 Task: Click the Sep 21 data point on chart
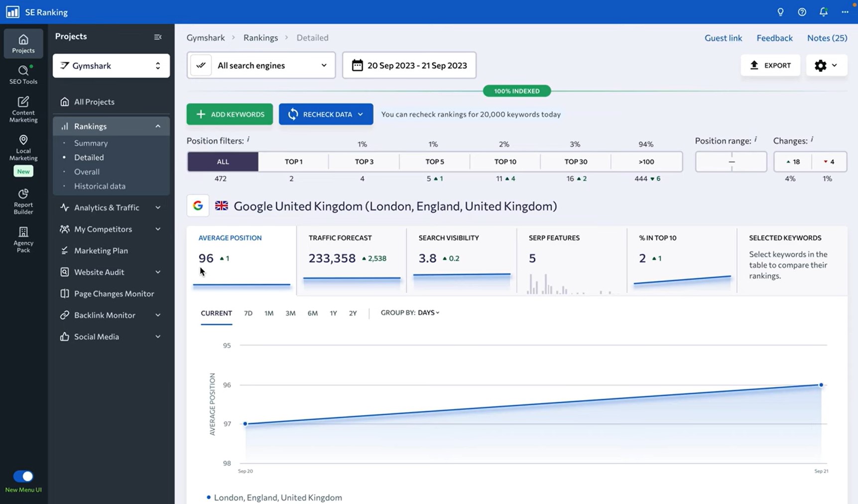(821, 385)
